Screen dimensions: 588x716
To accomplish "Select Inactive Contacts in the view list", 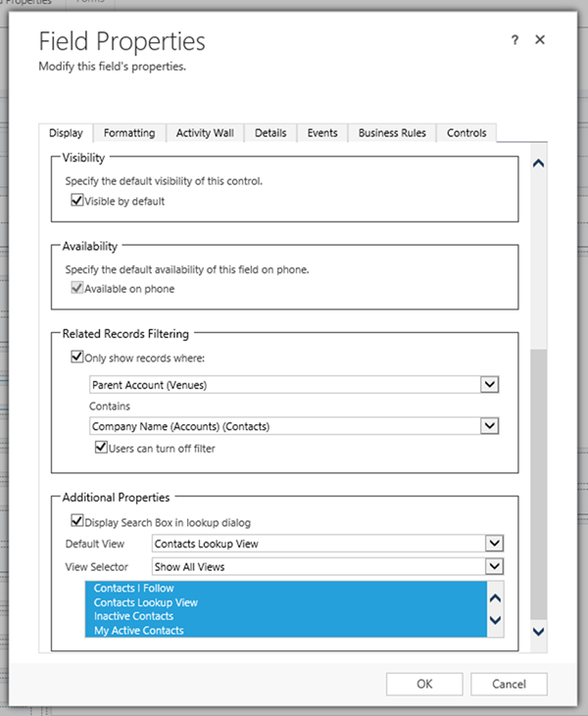I will coord(133,616).
